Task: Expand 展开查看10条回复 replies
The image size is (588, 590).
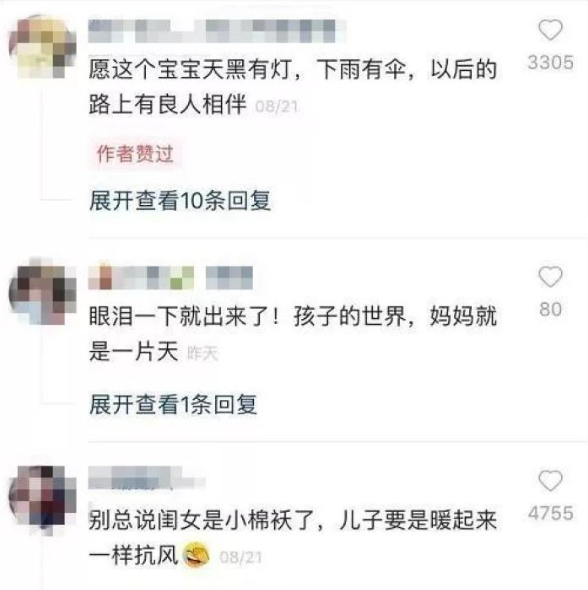Action: [x=180, y=200]
